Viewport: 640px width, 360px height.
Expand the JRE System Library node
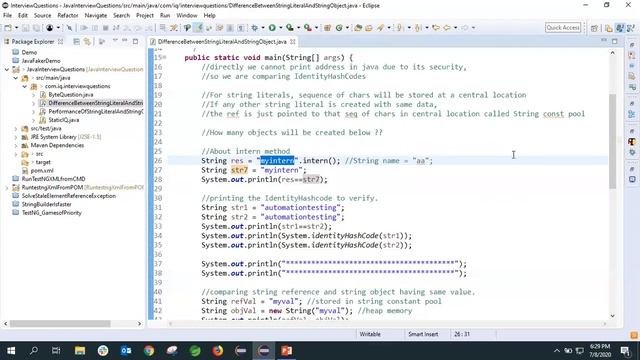(x=16, y=137)
